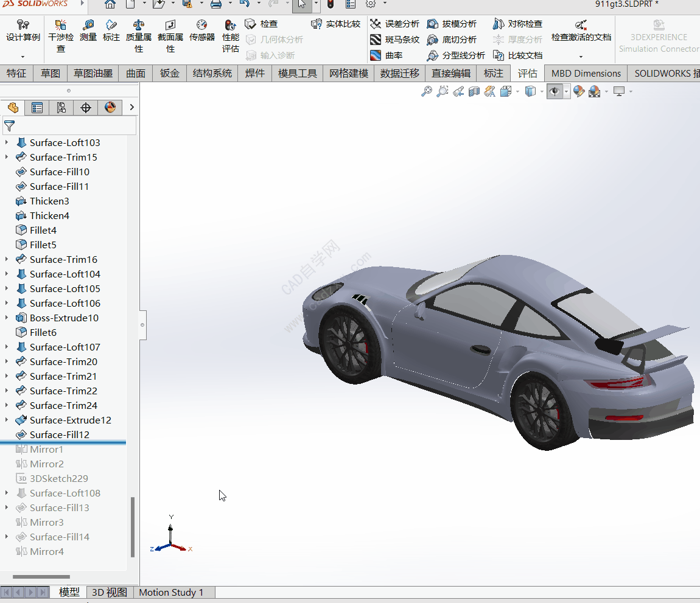Open the Design Study (设计算例) dropdown arrow
The image size is (700, 603).
coord(23,57)
